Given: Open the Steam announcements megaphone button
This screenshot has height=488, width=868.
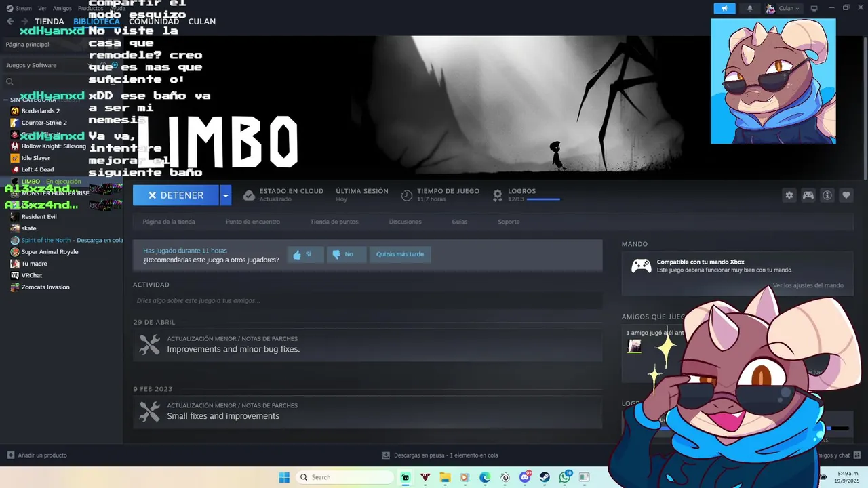Looking at the screenshot, I should click(724, 8).
